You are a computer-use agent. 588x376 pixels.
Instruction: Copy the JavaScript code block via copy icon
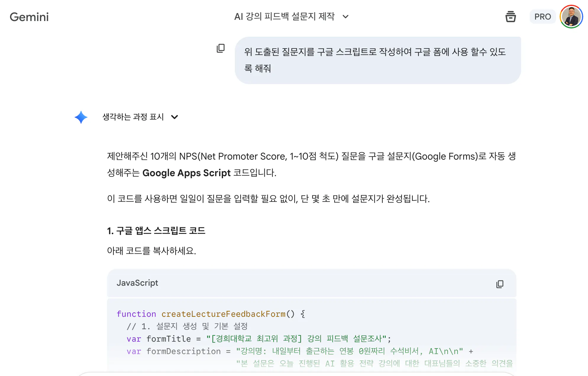click(x=500, y=284)
